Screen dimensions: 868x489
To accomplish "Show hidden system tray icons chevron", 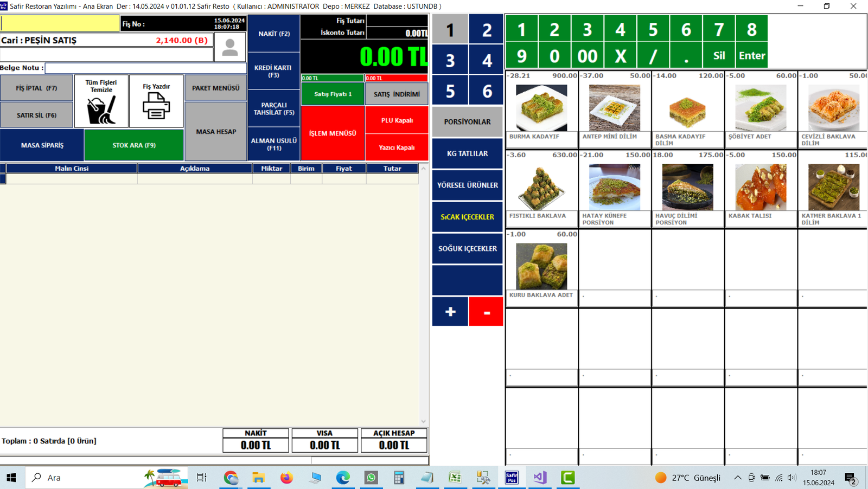I will click(737, 478).
